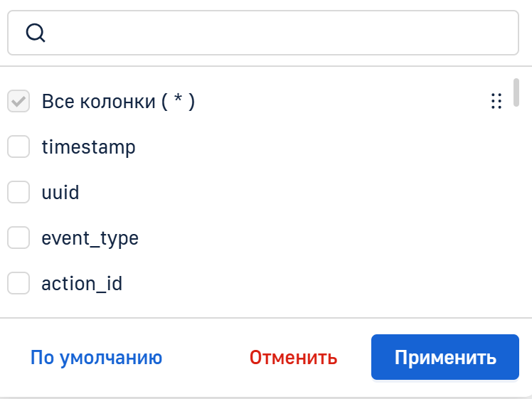Click the action_id column label
Screen dimensions: 532x399
click(82, 284)
